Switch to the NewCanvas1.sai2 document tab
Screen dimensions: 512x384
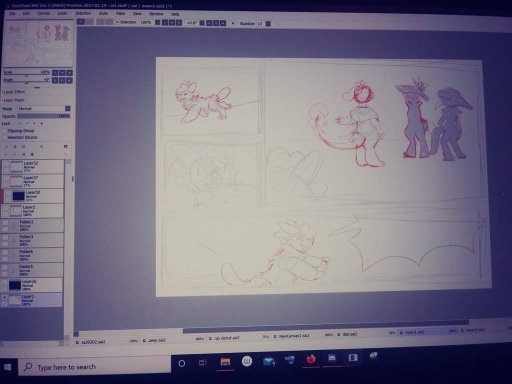(294, 336)
